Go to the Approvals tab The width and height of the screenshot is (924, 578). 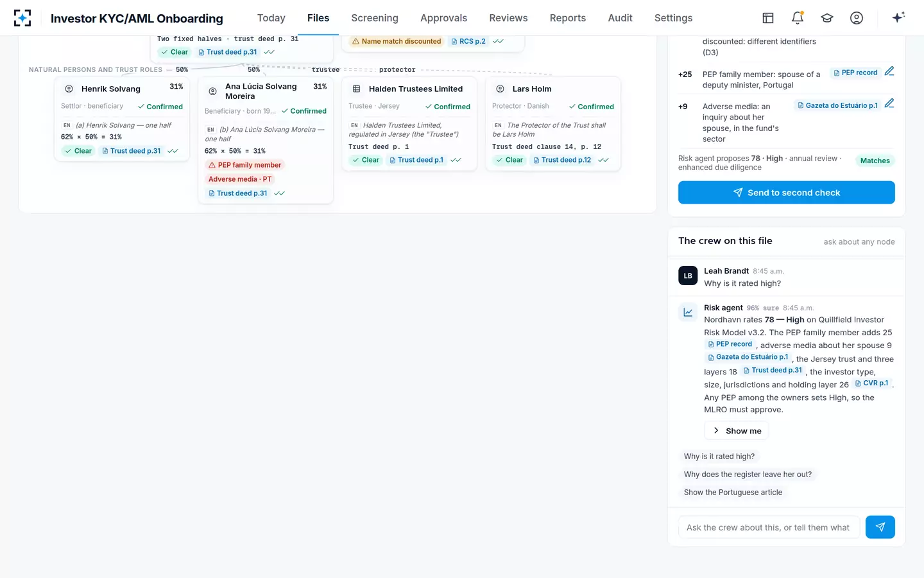point(444,18)
